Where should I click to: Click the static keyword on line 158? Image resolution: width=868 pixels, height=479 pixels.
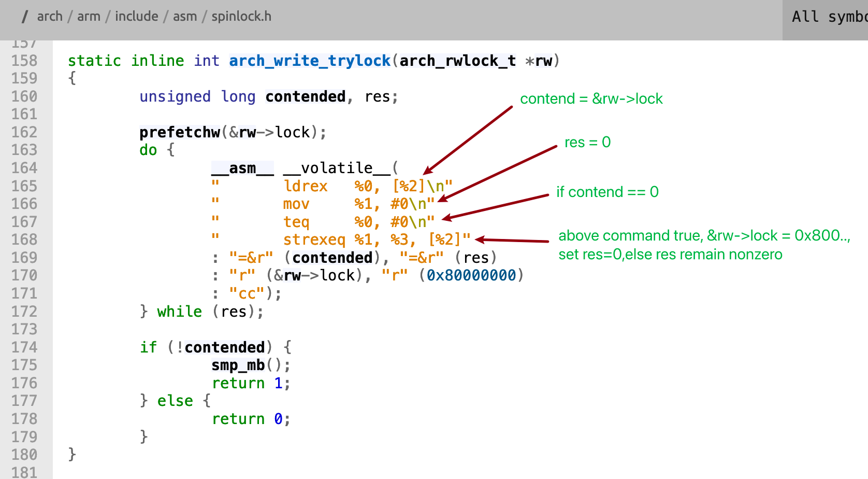94,61
